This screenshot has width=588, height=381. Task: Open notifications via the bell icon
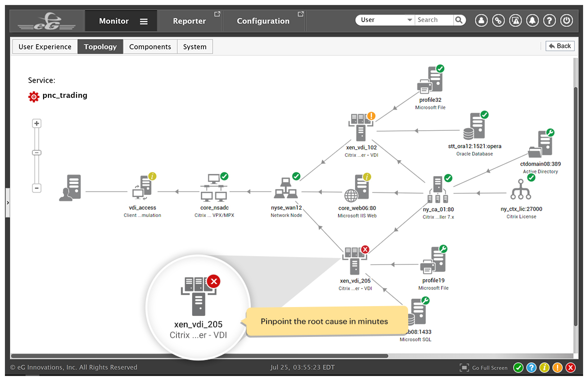click(533, 20)
